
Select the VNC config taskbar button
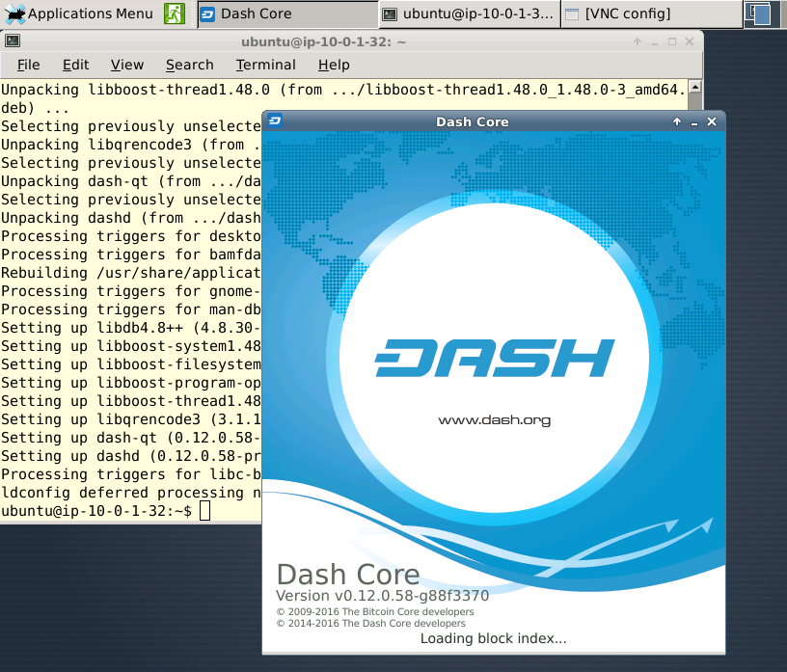[651, 14]
